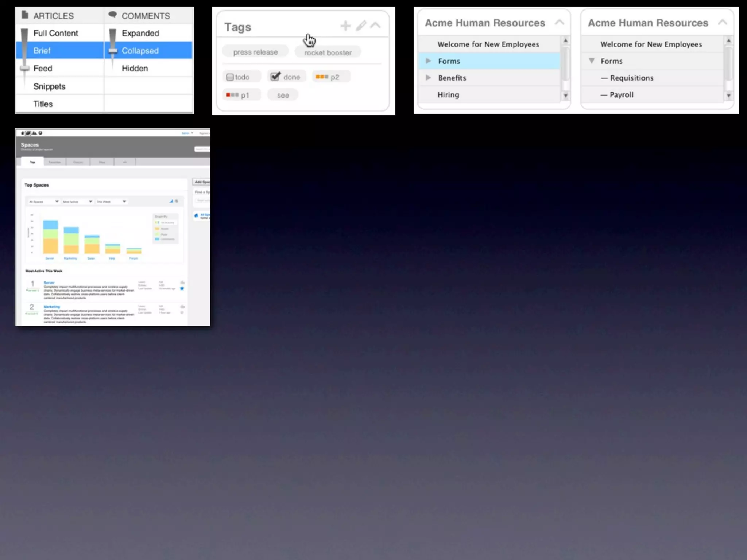Click the Comments speech bubble icon
Screen dimensions: 747x560
tap(113, 15)
